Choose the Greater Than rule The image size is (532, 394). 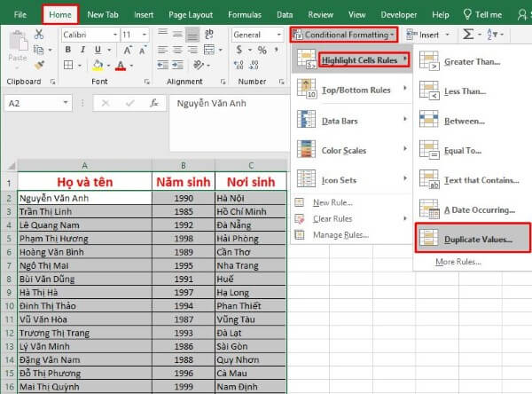coord(473,62)
